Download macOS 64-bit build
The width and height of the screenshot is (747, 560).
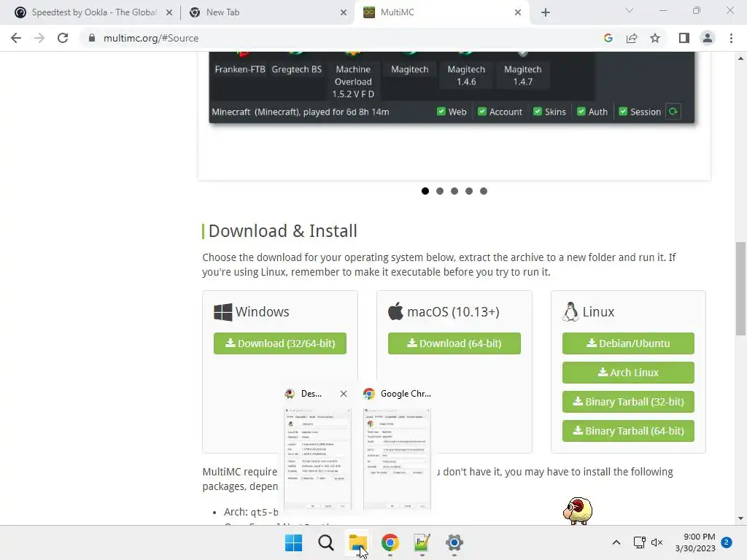point(454,343)
